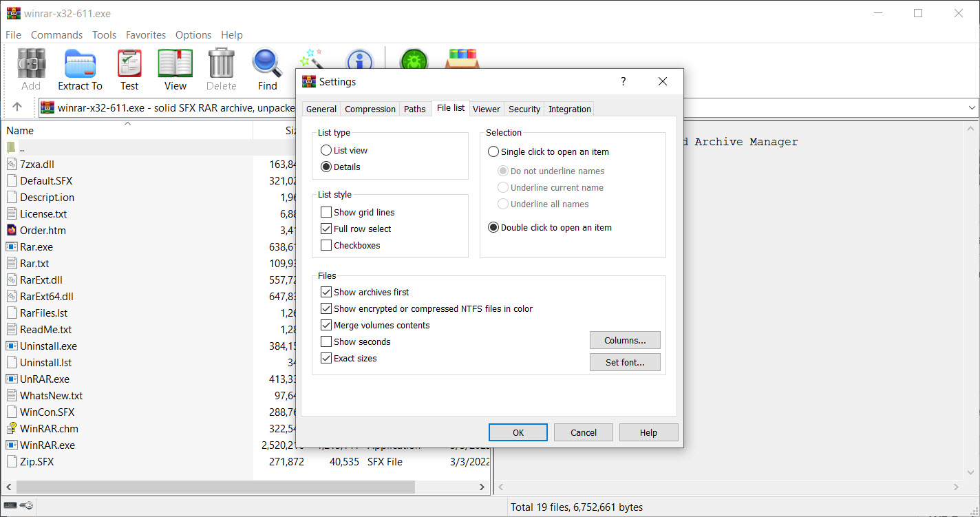Viewport: 980px width, 517px height.
Task: Click the View book icon
Action: pos(175,63)
